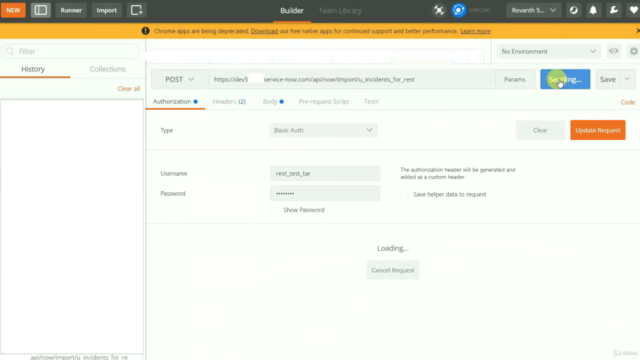The width and height of the screenshot is (640, 360).
Task: Toggle the sidebar layout icon
Action: pyautogui.click(x=40, y=10)
